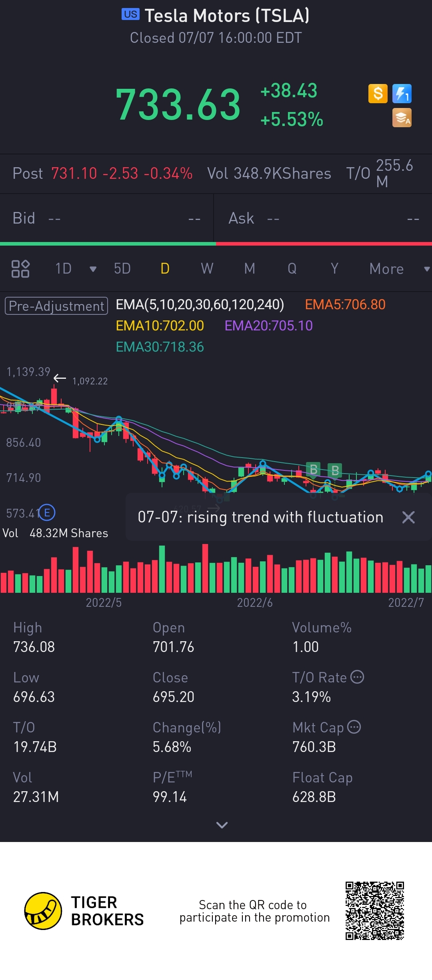Tap the T/O 19.74B value
The height and width of the screenshot is (980, 432).
pyautogui.click(x=35, y=747)
